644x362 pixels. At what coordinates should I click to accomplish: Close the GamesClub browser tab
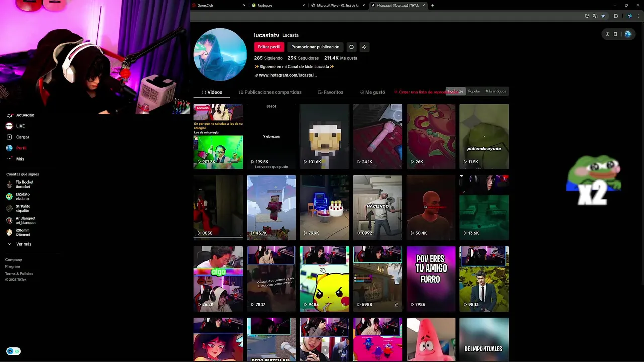244,5
